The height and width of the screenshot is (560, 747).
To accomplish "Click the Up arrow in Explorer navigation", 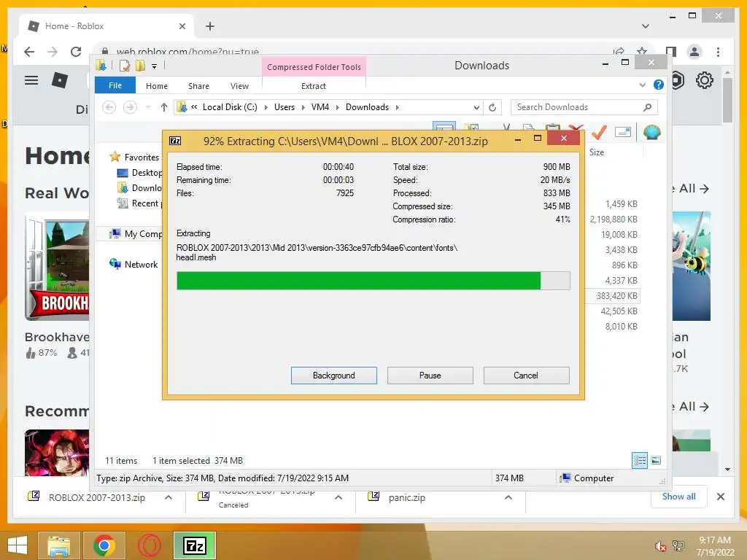I will pos(164,107).
